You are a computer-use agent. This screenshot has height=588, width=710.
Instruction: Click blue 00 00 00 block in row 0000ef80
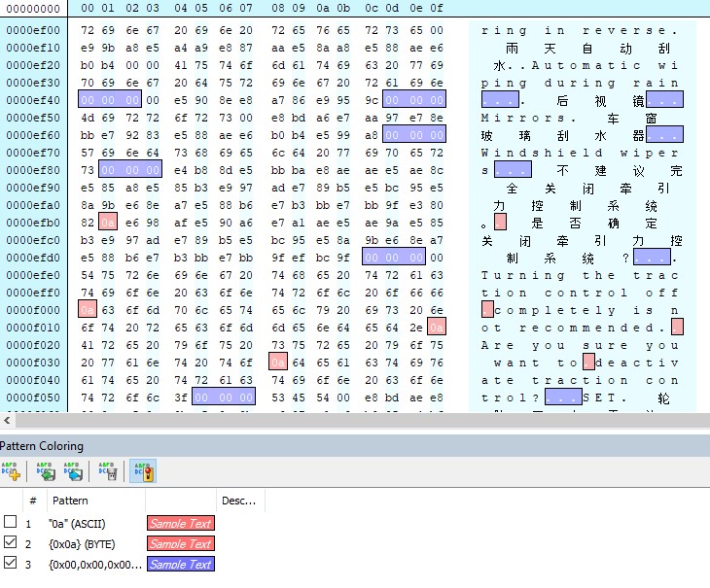coord(130,170)
